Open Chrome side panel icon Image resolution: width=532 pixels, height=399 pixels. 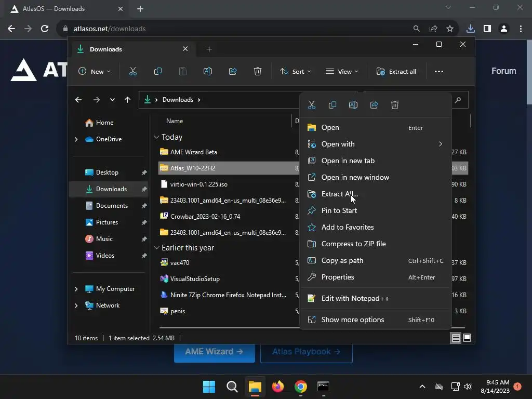[487, 29]
